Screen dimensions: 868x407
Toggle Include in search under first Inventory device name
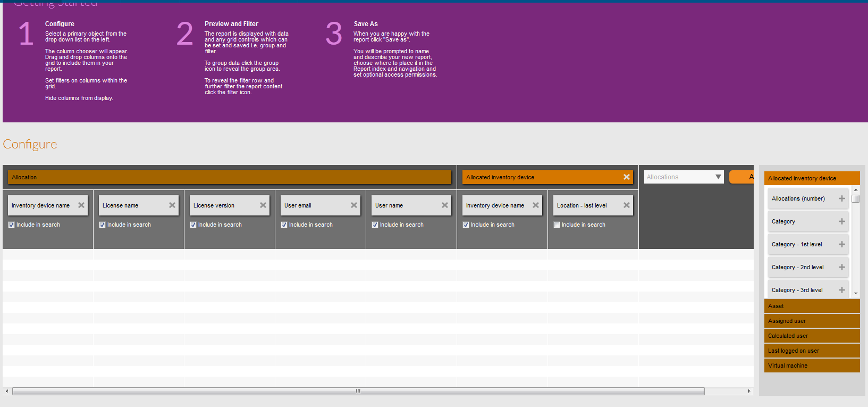(12, 225)
